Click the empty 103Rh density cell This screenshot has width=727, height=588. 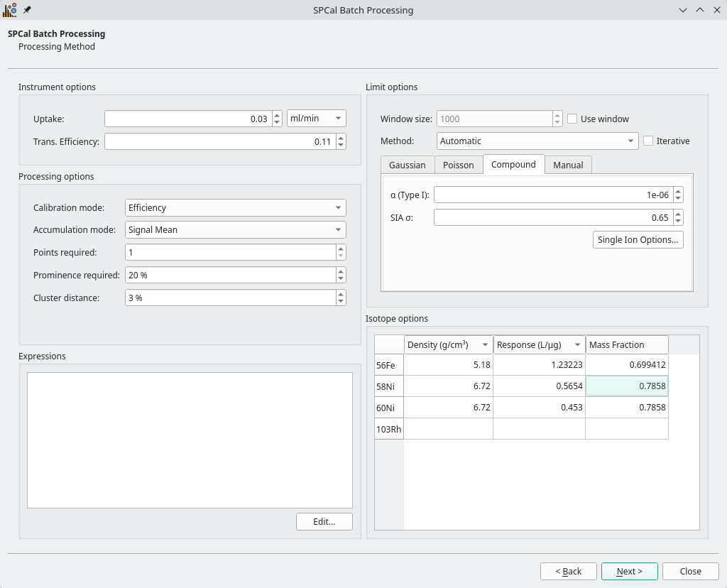449,429
